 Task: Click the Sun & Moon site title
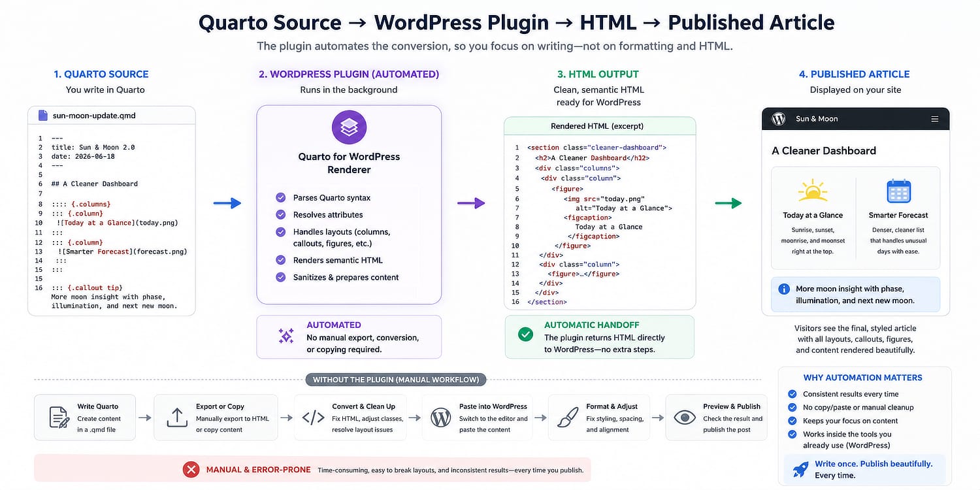coord(817,119)
